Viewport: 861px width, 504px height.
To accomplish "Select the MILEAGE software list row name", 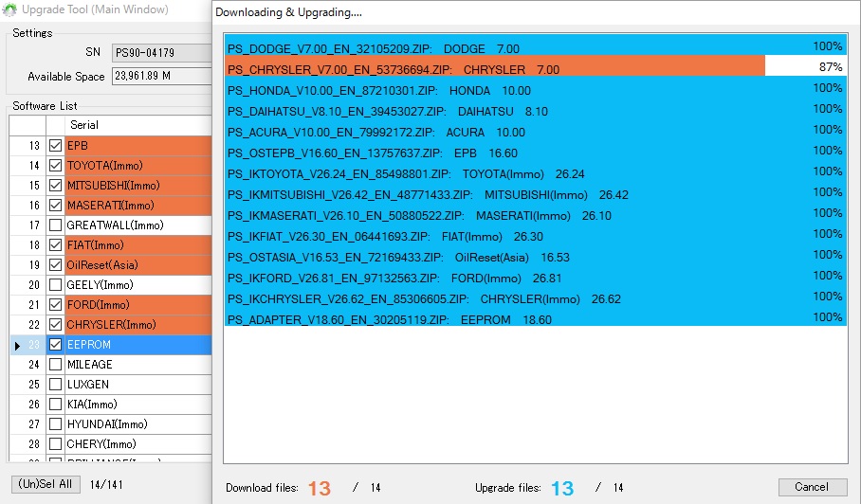I will point(89,365).
